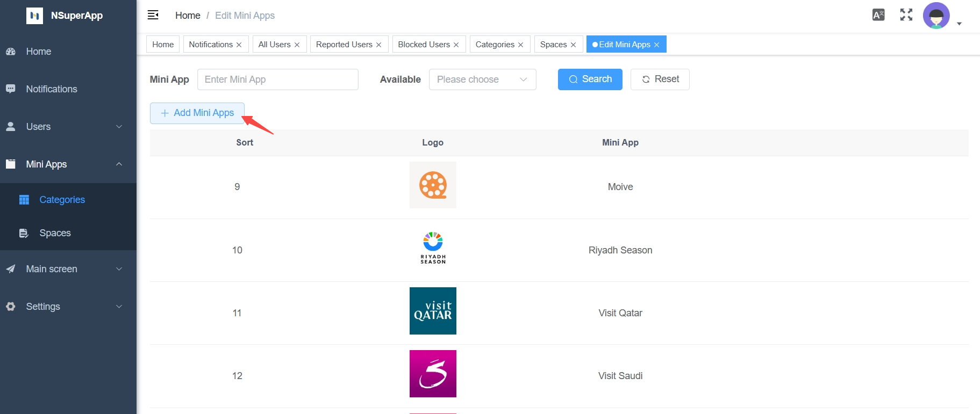Collapse the sidebar with the hamburger icon
Screen dimensions: 980x414
[153, 15]
